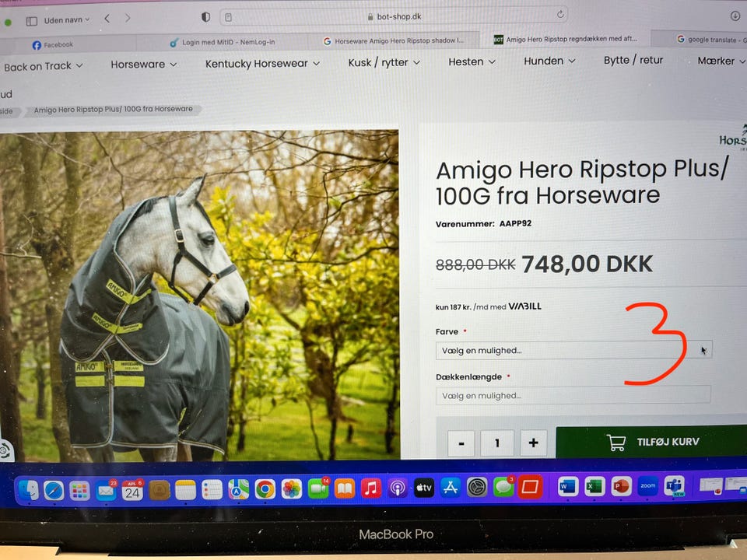The height and width of the screenshot is (560, 747).
Task: Open Microsoft Excel from the Dock
Action: pyautogui.click(x=594, y=487)
